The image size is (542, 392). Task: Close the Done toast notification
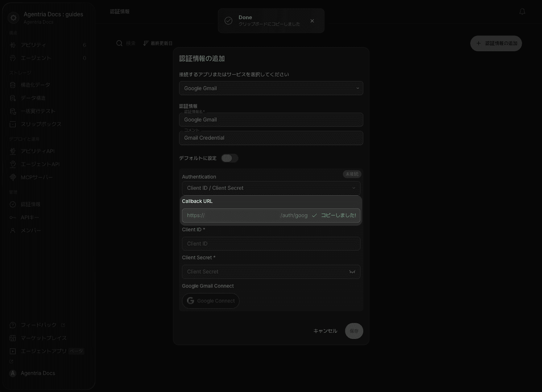tap(312, 21)
